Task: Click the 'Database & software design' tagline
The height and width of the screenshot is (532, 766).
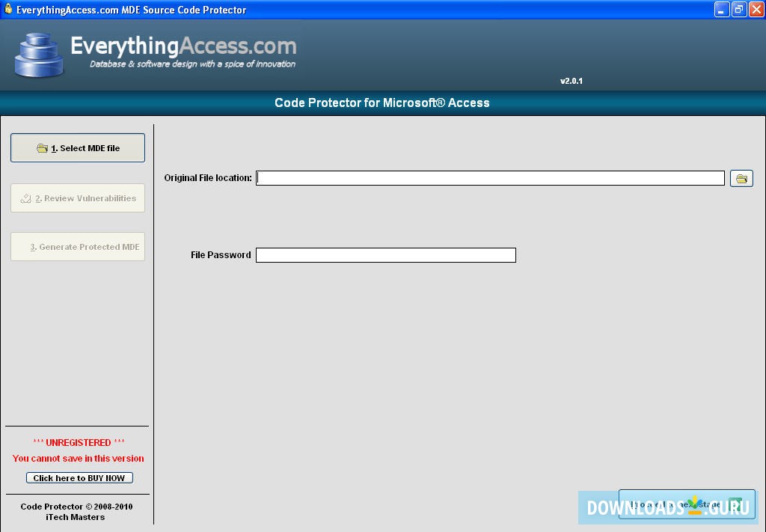Action: [x=192, y=64]
